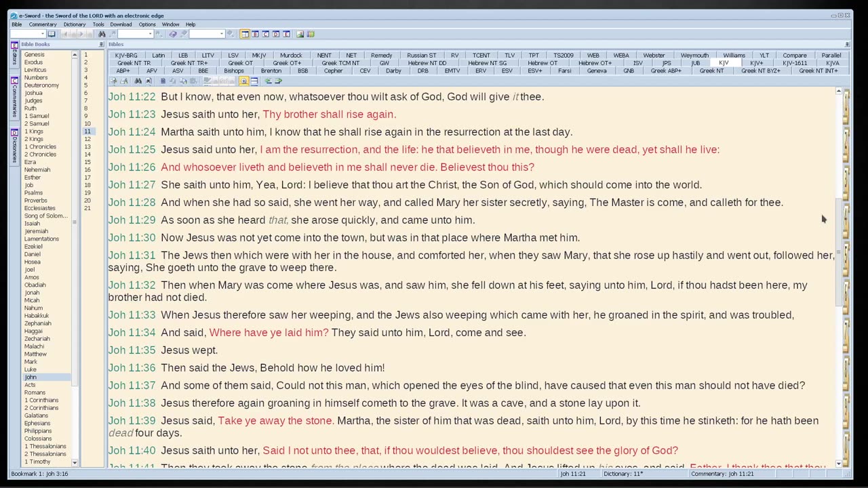Select chapter 21 in chapter list
This screenshot has height=488, width=868.
[87, 208]
